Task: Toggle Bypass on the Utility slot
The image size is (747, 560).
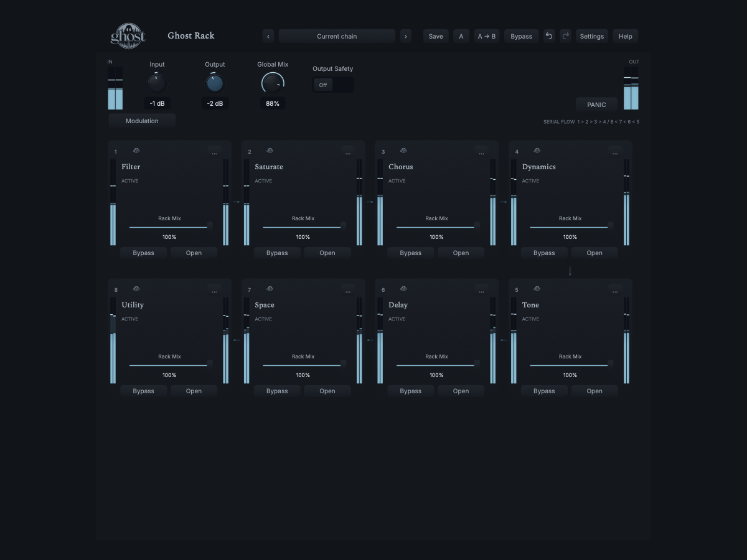Action: pyautogui.click(x=143, y=391)
